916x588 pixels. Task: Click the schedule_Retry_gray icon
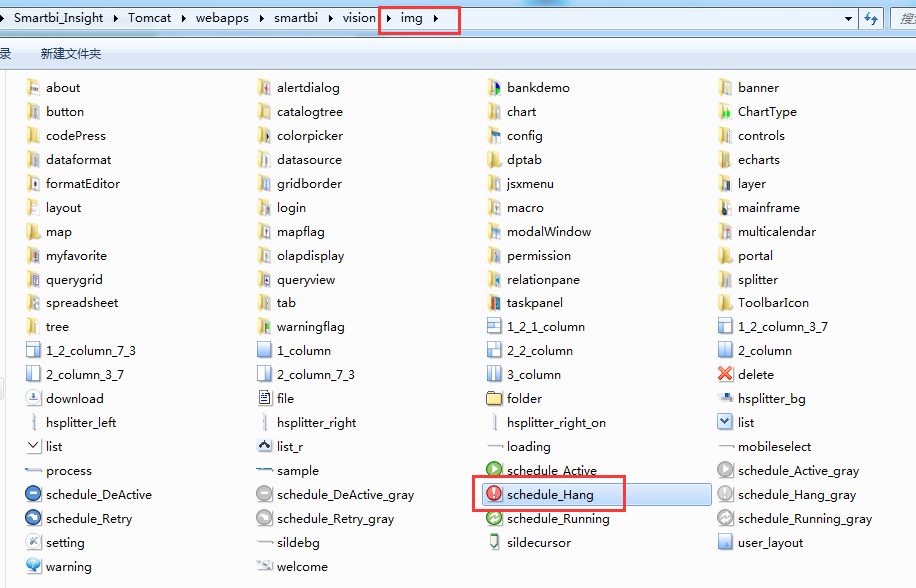[264, 518]
